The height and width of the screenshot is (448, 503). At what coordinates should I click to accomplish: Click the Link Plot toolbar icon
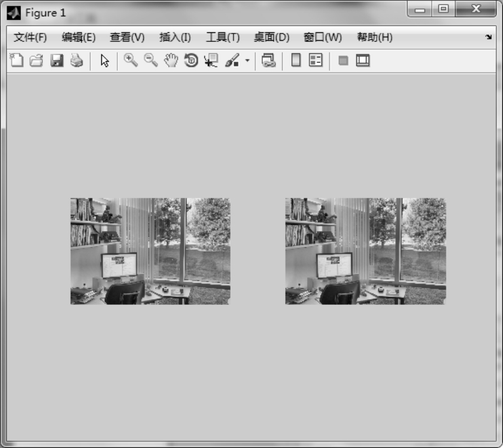tap(268, 60)
